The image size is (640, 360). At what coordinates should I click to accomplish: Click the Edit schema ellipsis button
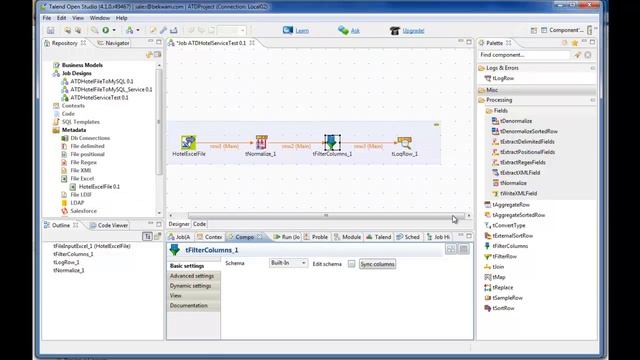[x=351, y=264]
